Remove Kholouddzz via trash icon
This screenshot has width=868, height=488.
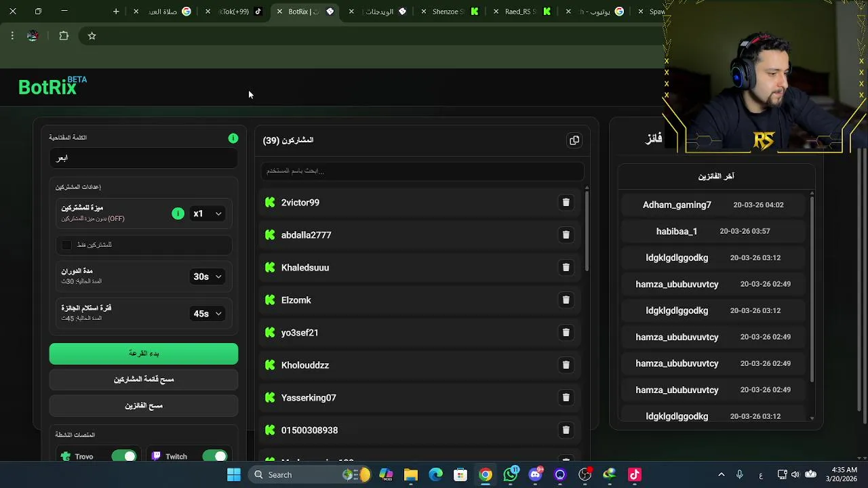[566, 365]
